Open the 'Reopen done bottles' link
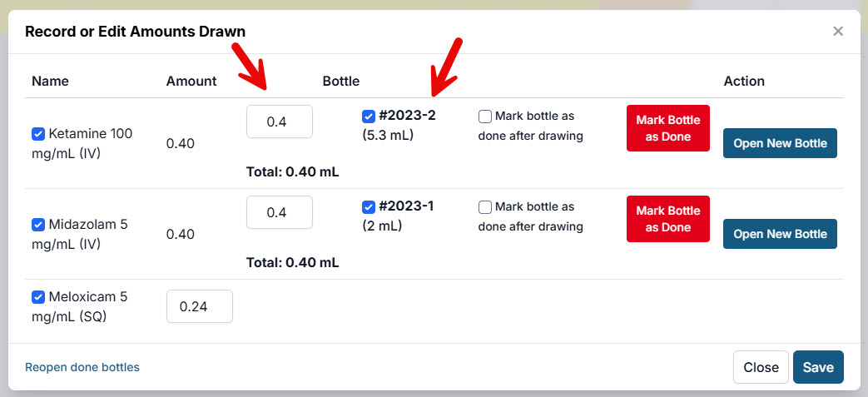This screenshot has height=397, width=868. pos(82,367)
